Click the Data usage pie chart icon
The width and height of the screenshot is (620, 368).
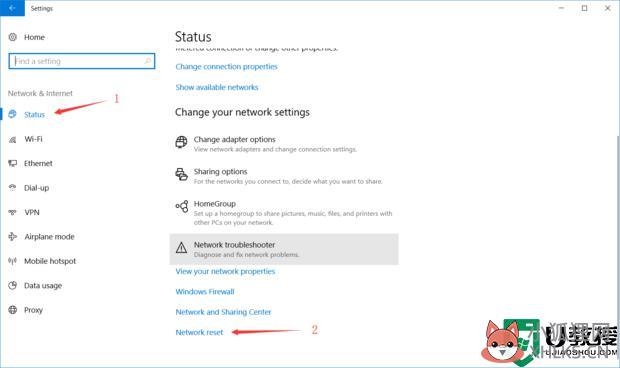pos(13,285)
